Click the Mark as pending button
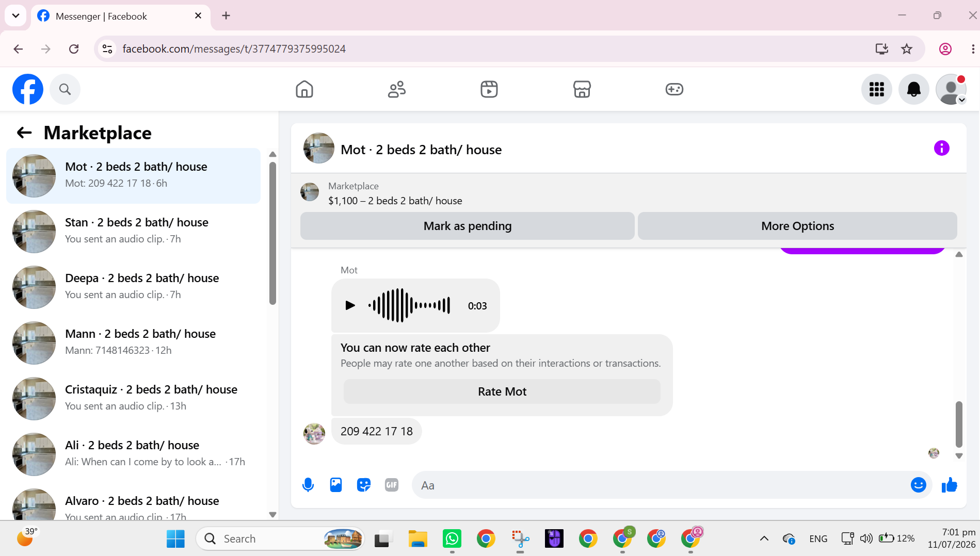This screenshot has width=980, height=556. pos(468,226)
